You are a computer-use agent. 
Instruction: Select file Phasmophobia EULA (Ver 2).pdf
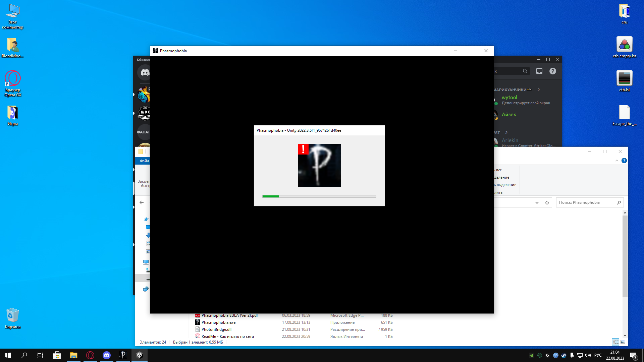pos(230,315)
